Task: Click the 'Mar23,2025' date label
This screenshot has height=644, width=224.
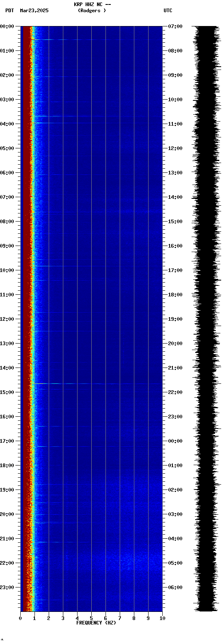Action: 34,11
